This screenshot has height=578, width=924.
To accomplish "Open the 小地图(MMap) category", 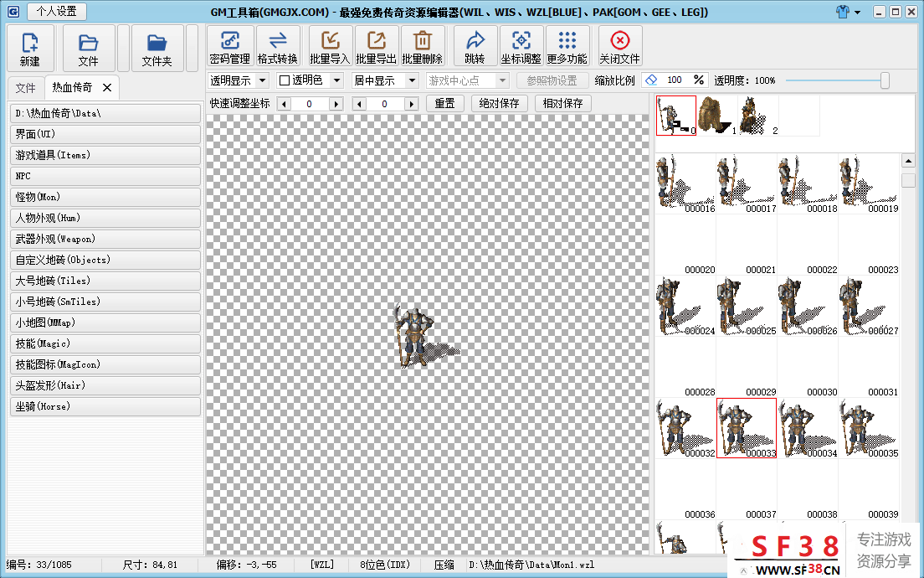I will point(105,323).
